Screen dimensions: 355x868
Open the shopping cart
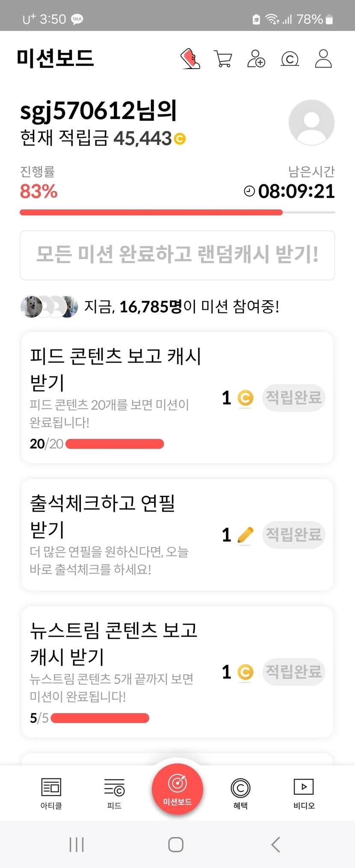click(x=223, y=59)
